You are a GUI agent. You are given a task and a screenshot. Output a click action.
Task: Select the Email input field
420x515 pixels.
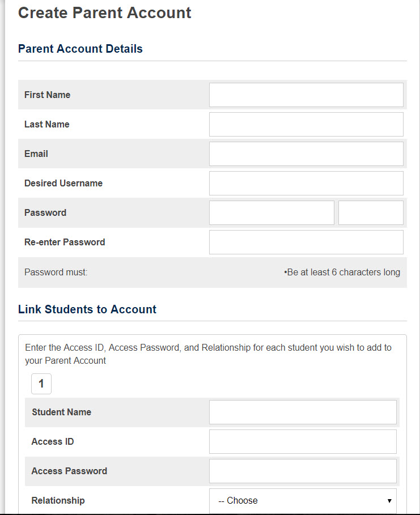(x=306, y=154)
